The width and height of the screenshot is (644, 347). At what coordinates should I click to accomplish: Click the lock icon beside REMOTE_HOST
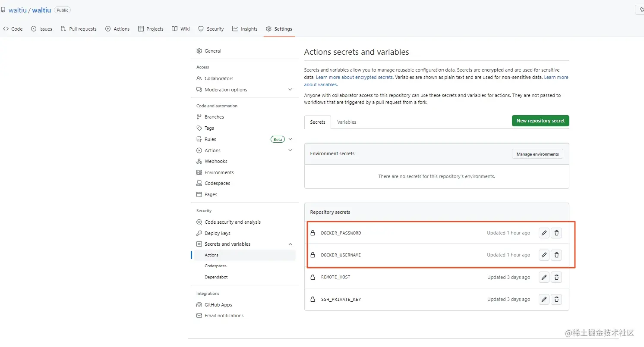point(313,277)
